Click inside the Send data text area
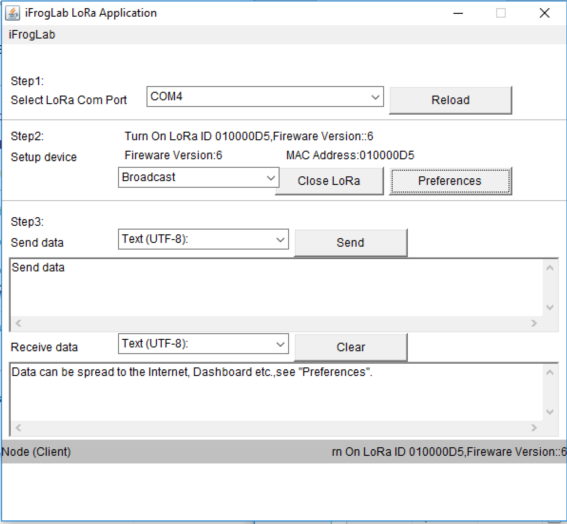 pos(277,288)
